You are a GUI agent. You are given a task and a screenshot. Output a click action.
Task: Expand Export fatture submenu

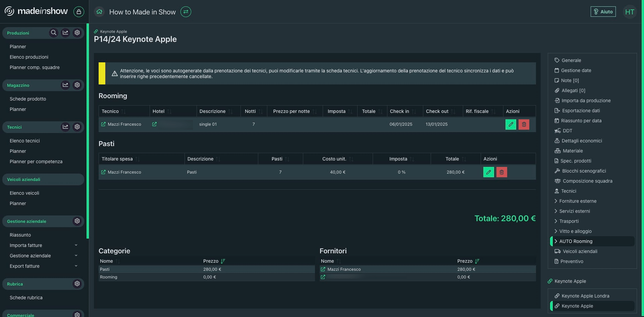[76, 266]
